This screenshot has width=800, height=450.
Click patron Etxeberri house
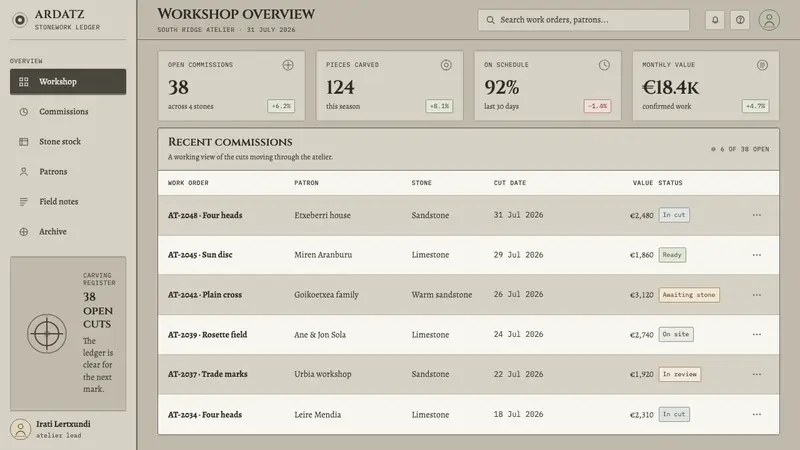pyautogui.click(x=322, y=215)
